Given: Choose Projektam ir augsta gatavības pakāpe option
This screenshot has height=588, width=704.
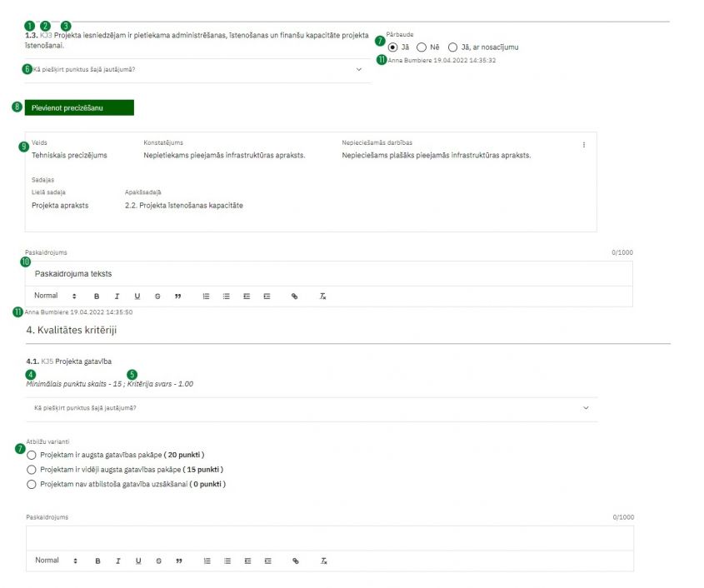Looking at the screenshot, I should point(32,455).
